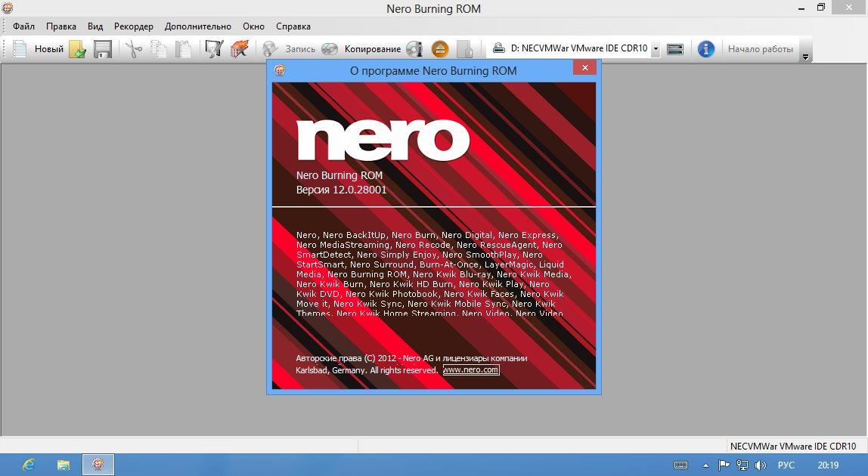Open Internet Explorer from the taskbar
The image size is (868, 476).
tap(28, 465)
